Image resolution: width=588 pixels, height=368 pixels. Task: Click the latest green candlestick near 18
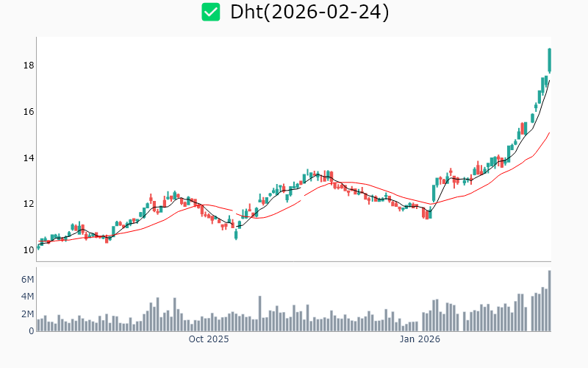[549, 60]
